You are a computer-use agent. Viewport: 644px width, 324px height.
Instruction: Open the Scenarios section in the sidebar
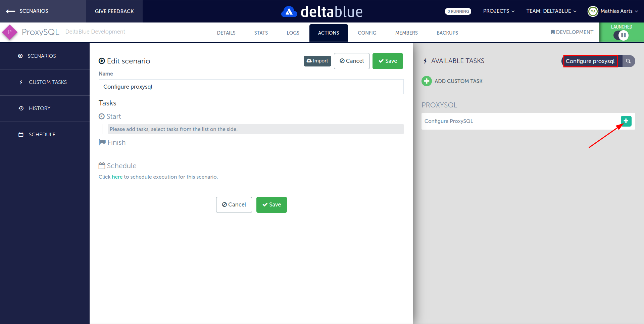pos(42,56)
